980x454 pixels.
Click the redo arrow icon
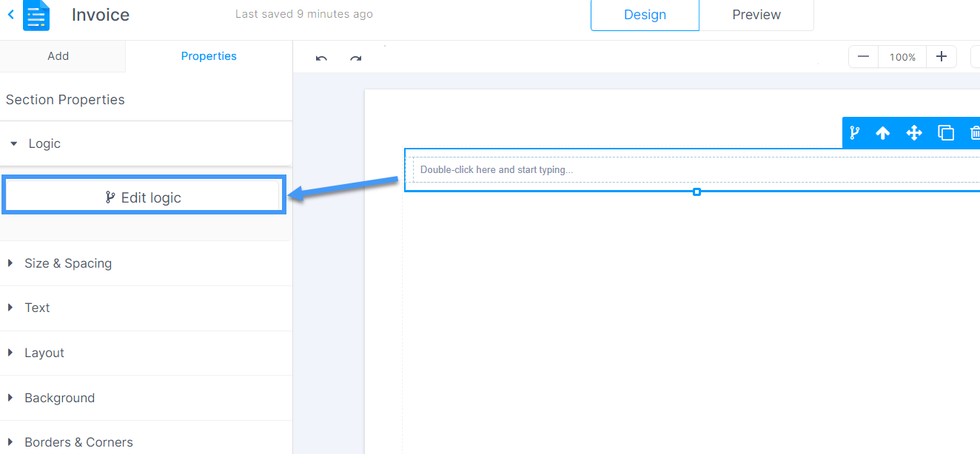click(356, 58)
